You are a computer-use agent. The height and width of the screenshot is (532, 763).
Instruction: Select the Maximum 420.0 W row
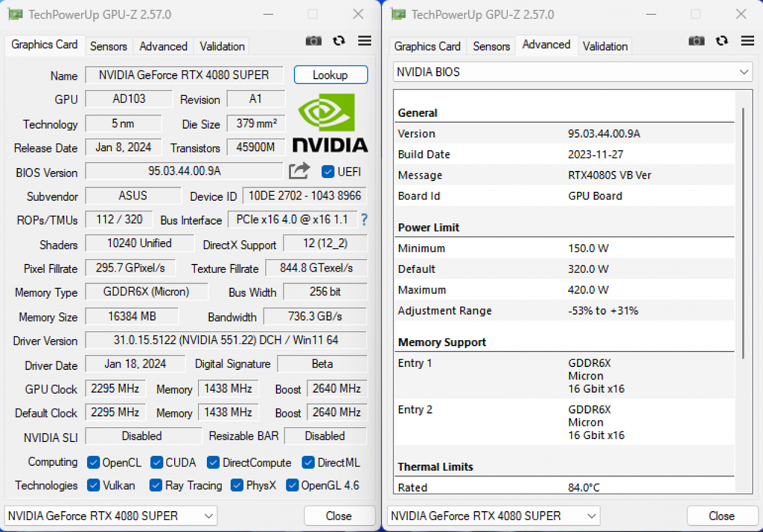pyautogui.click(x=564, y=290)
